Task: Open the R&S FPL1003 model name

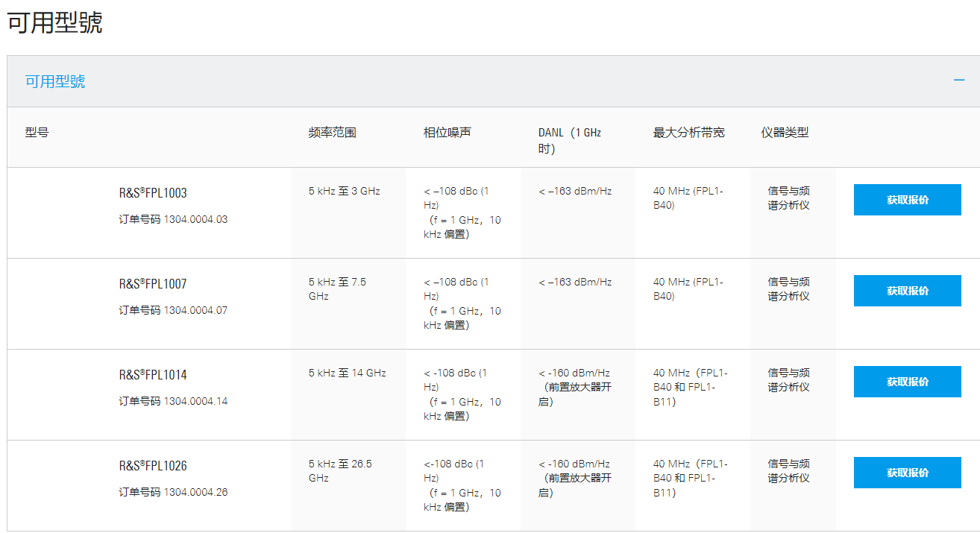Action: click(153, 193)
